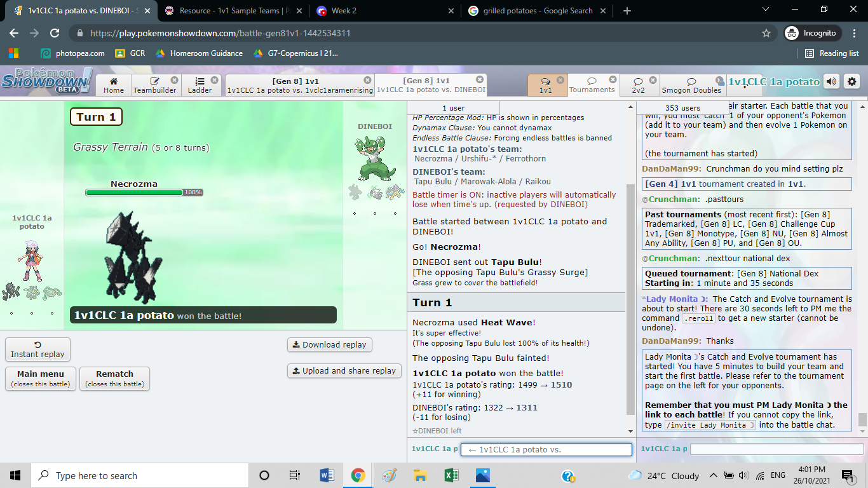This screenshot has width=868, height=488.
Task: Open the Smogon Doubles room tab
Action: 692,85
